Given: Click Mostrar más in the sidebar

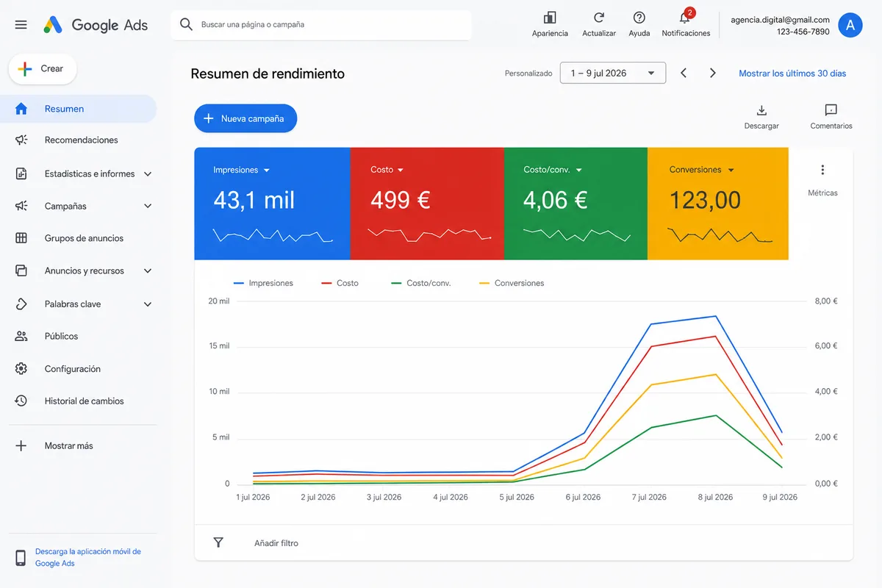Looking at the screenshot, I should pos(69,445).
